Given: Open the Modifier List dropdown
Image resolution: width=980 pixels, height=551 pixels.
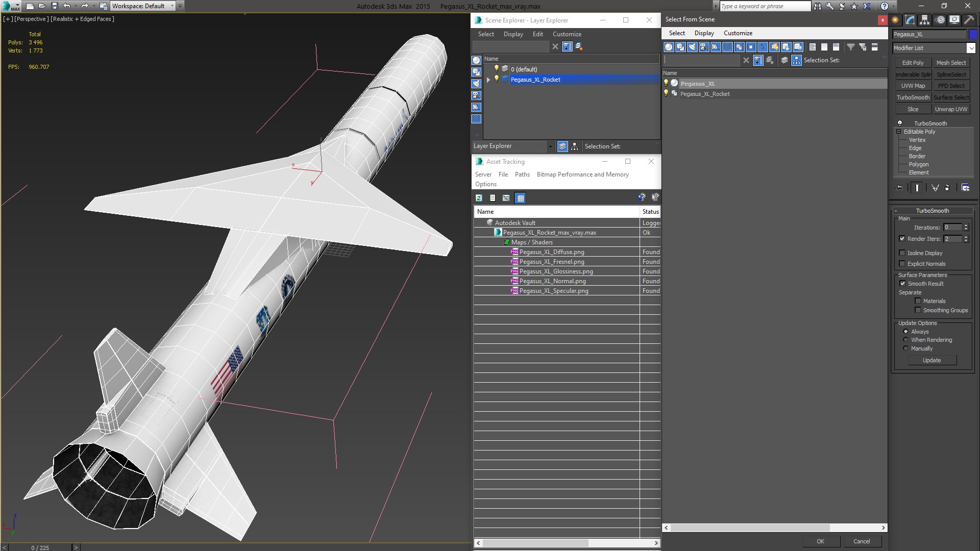Looking at the screenshot, I should point(971,48).
